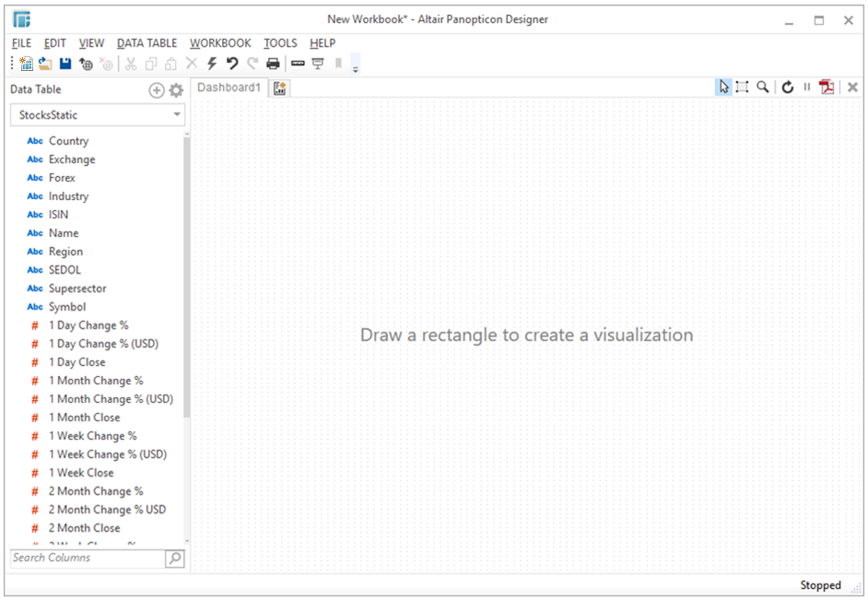Open the StocksStatic data table dropdown
868x601 pixels.
click(x=176, y=114)
